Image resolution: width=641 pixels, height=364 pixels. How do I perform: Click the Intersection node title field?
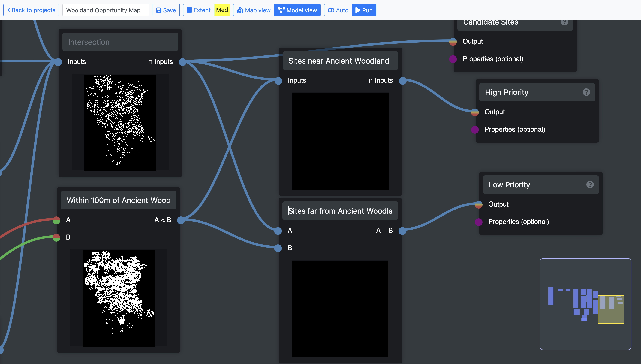coord(120,42)
